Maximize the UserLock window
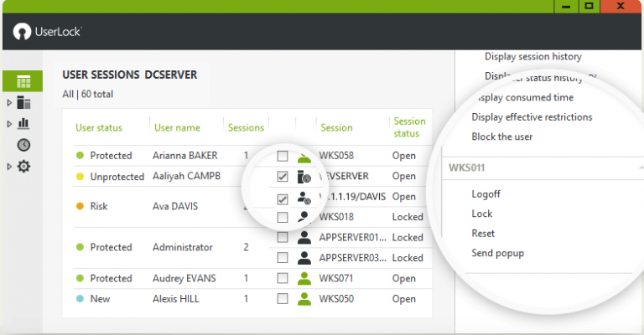The height and width of the screenshot is (335, 644). [x=589, y=7]
